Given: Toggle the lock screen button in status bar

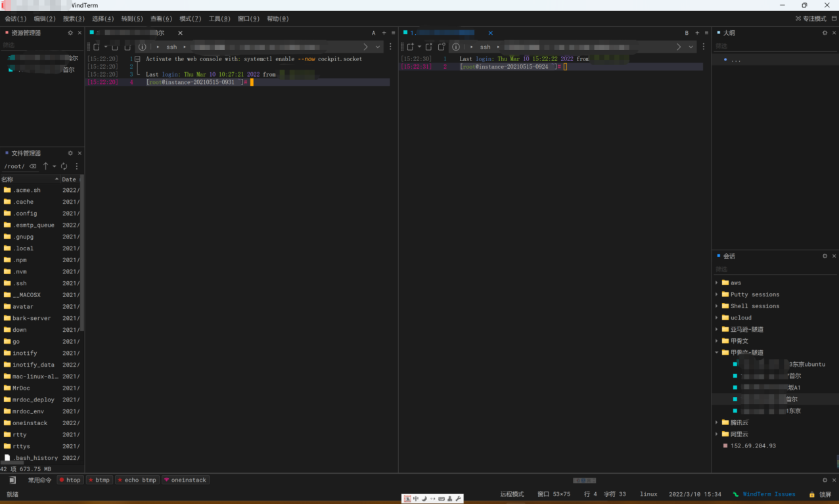Looking at the screenshot, I should pos(820,494).
